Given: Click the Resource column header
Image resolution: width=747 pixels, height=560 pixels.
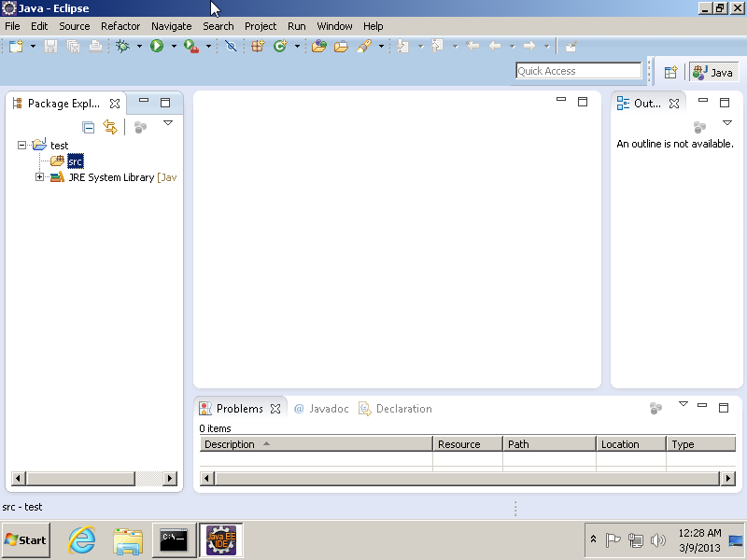Looking at the screenshot, I should 468,444.
